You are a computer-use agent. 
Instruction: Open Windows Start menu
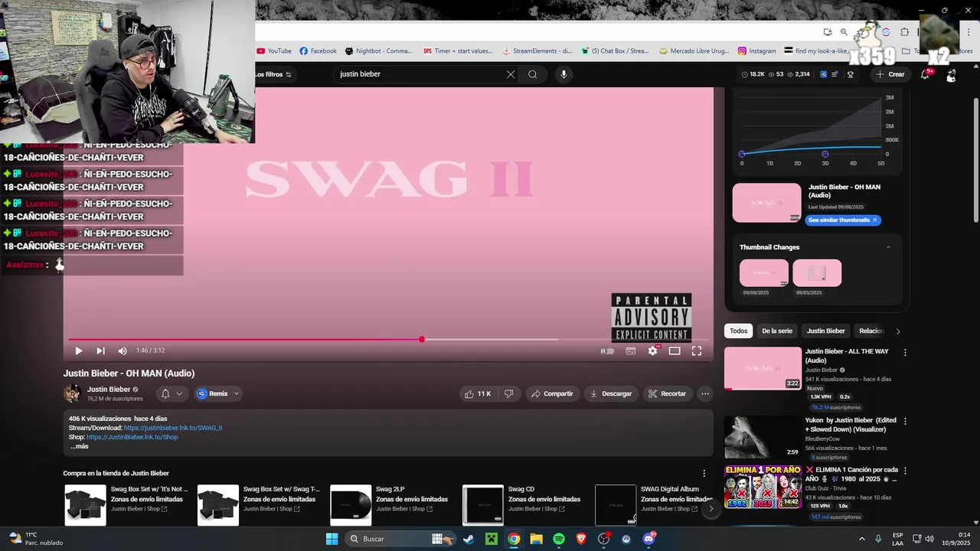(x=332, y=539)
